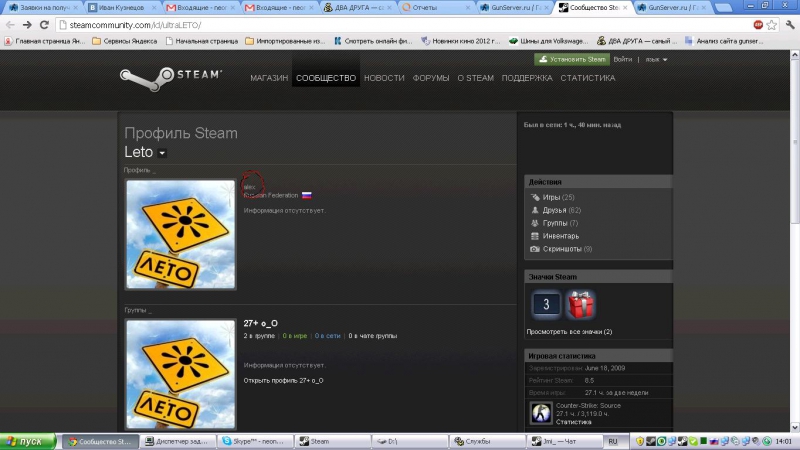Expand the dropdown arrow next to Leto
The height and width of the screenshot is (450, 800).
coord(162,153)
